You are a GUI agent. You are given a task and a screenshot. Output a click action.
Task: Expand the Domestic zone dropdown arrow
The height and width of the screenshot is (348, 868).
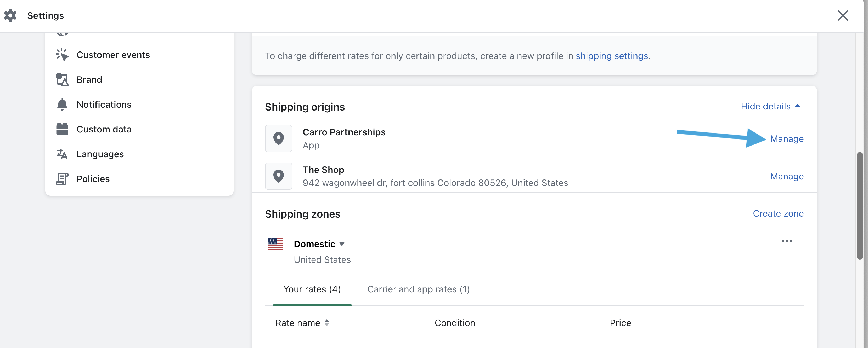coord(342,244)
